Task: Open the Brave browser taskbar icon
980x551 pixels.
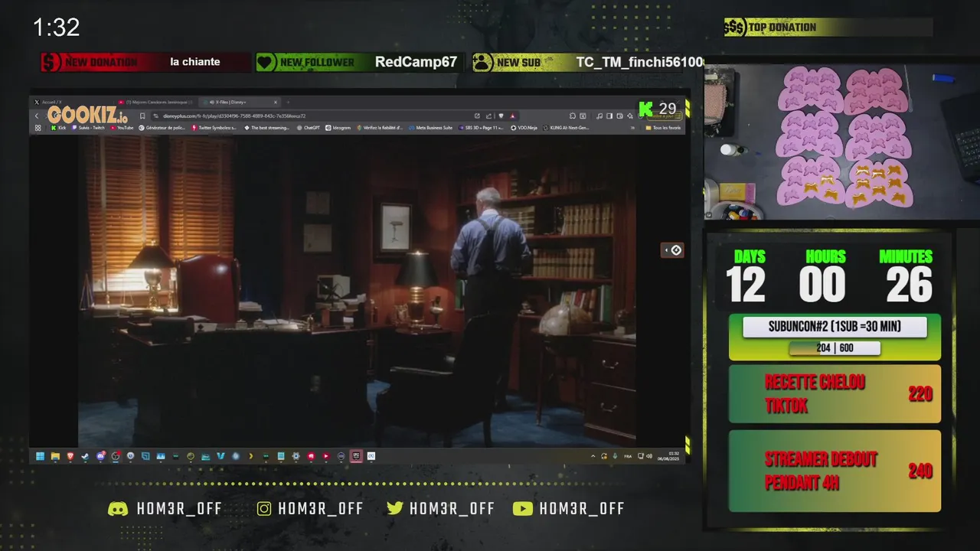Action: tap(70, 456)
